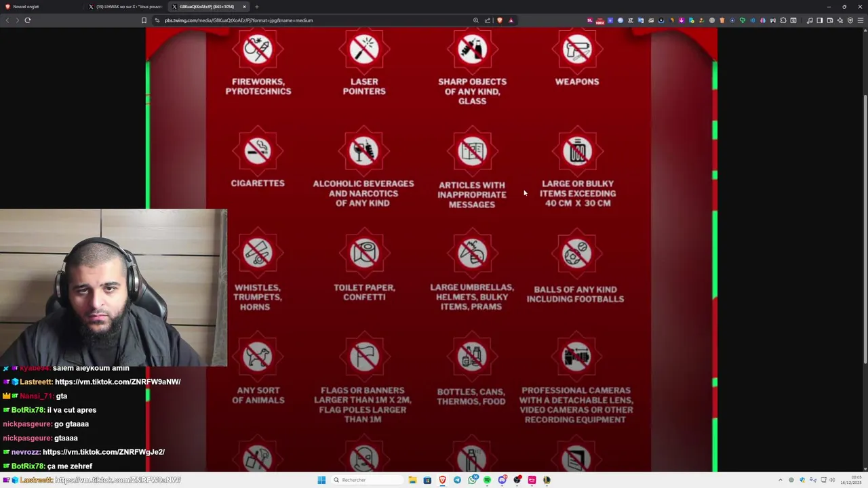This screenshot has height=488, width=868.
Task: Click the 'WEAPONS' label
Action: [577, 81]
